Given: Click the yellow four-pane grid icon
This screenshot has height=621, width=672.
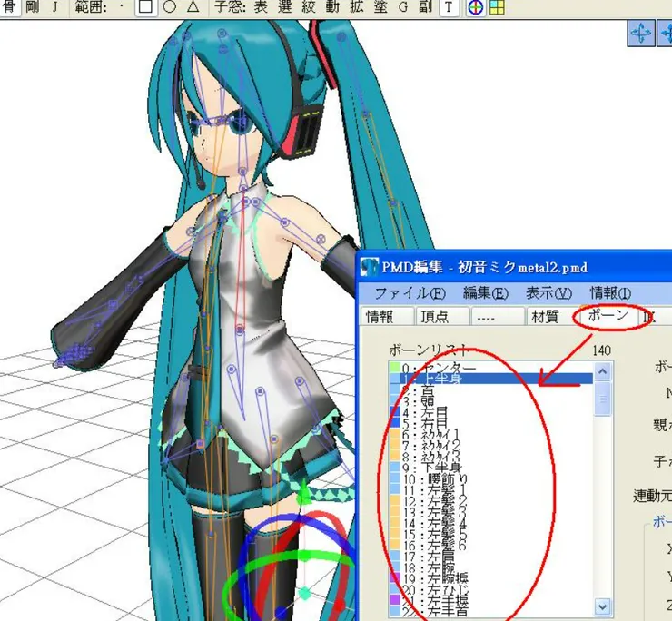Looking at the screenshot, I should (497, 7).
